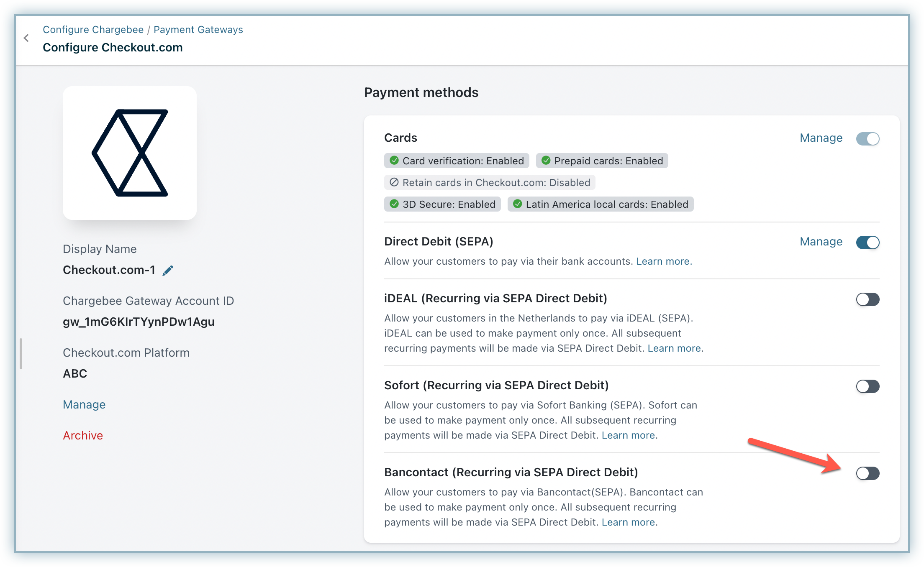This screenshot has height=567, width=924.
Task: Click the Bancontact (Recurring via SEPA Direct Debit) title
Action: tap(511, 472)
